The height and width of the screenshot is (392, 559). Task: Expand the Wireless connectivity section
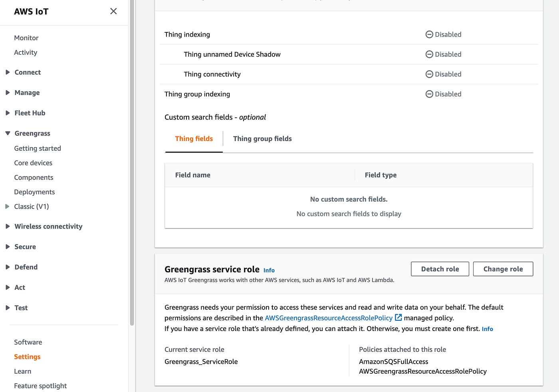click(8, 227)
